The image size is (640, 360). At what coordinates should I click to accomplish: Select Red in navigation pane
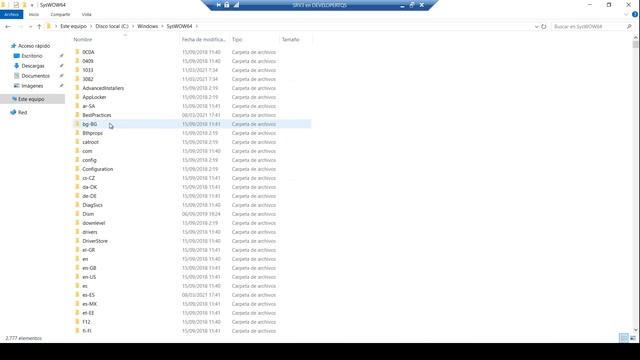pos(22,112)
